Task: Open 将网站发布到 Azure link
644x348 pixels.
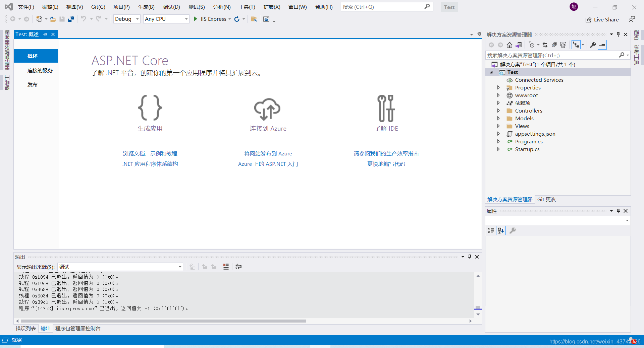Action: [268, 153]
